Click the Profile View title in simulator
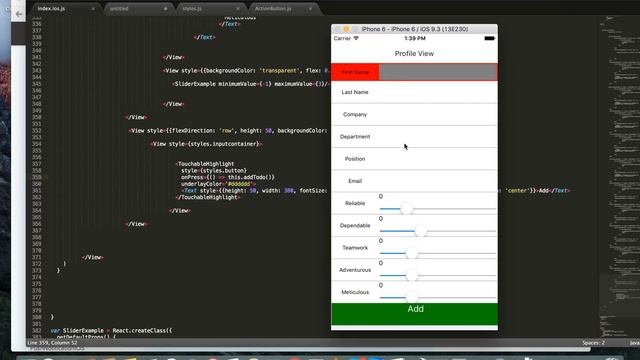Image resolution: width=640 pixels, height=360 pixels. 414,53
